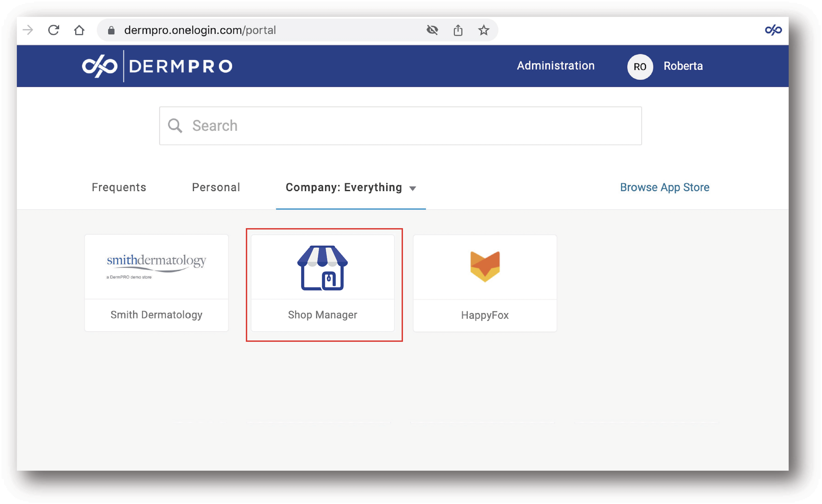Open the Shop Manager storefront icon
The width and height of the screenshot is (822, 504).
tap(322, 268)
